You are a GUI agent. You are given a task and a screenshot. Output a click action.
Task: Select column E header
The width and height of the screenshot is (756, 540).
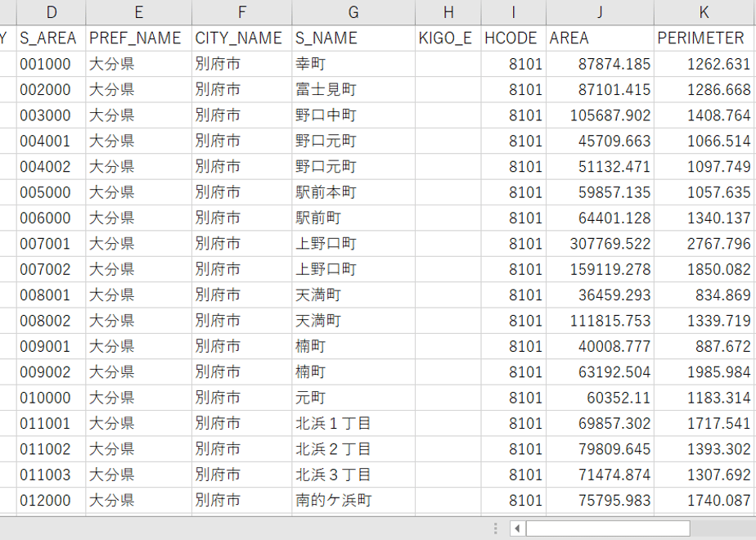point(139,12)
